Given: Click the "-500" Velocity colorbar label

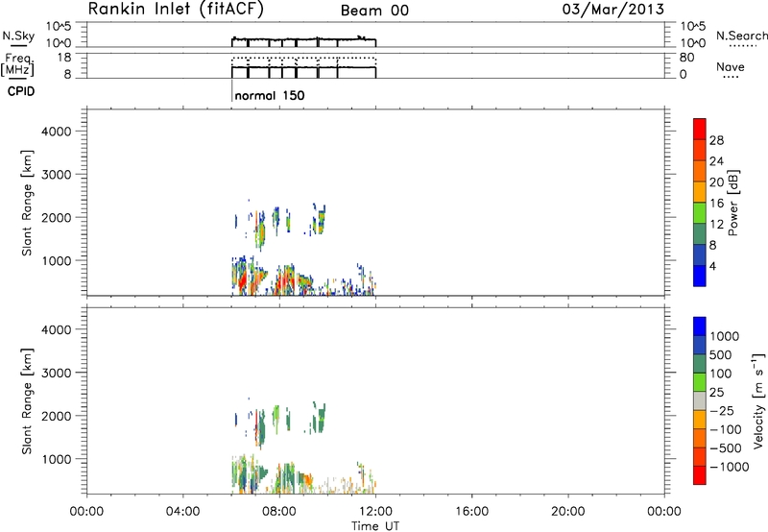Looking at the screenshot, I should (x=726, y=448).
